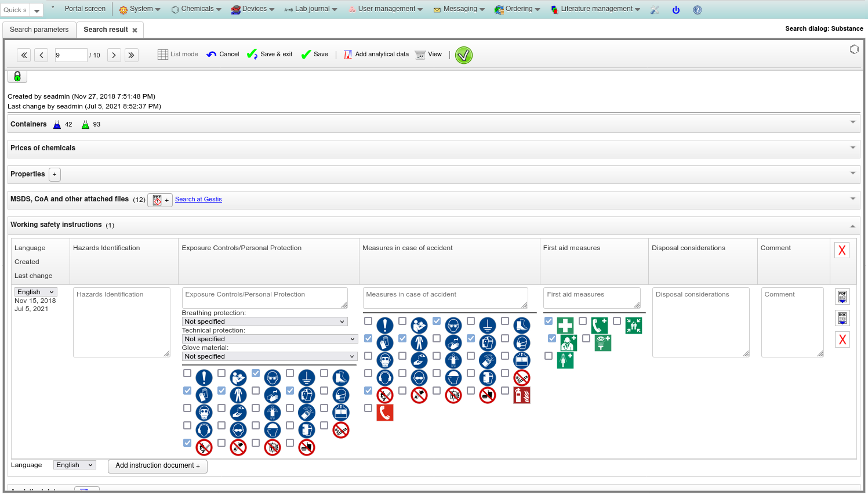868x495 pixels.
Task: Click the add analytical data icon
Action: tap(348, 55)
